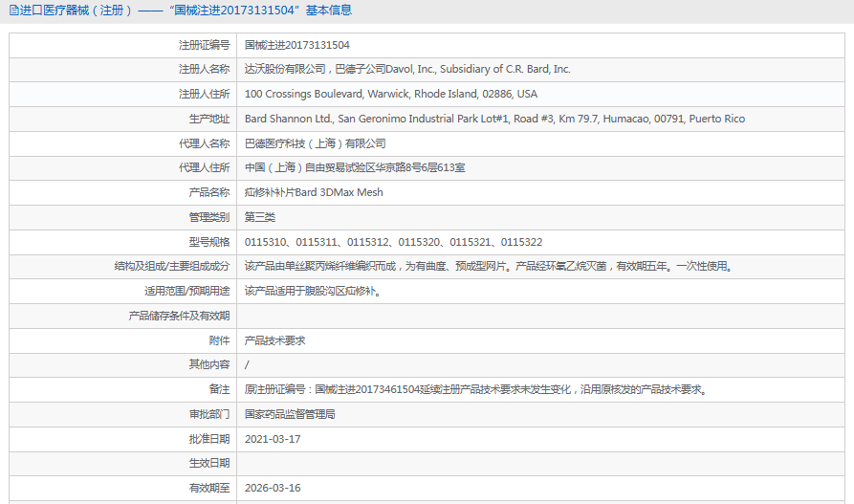Viewport: 854px width, 504px height.
Task: Click the 产品名称 label
Action: coord(209,192)
